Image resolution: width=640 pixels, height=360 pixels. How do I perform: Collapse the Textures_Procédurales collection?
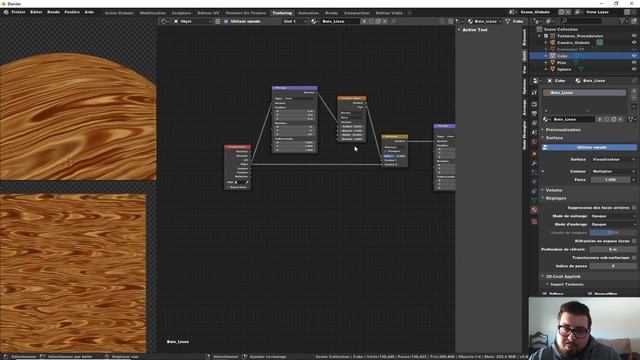tap(540, 36)
